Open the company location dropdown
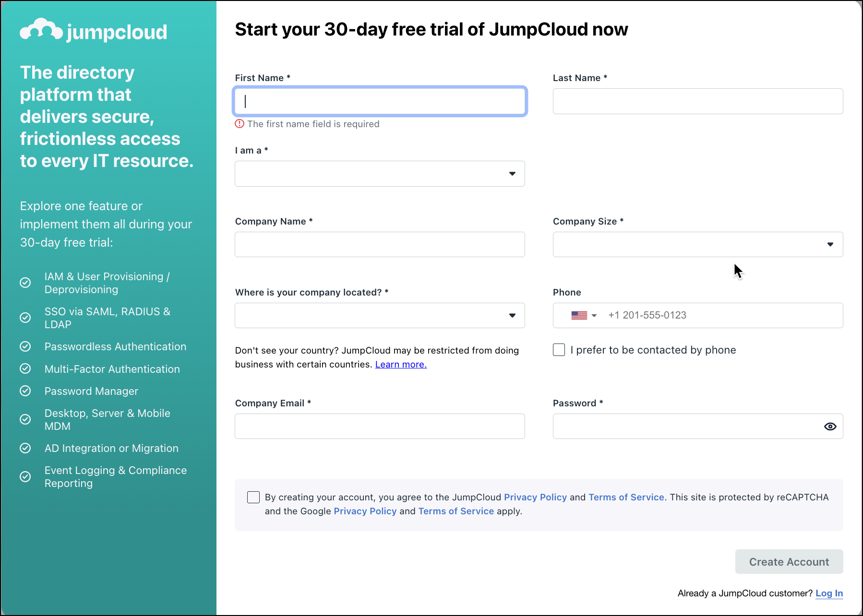Image resolution: width=863 pixels, height=616 pixels. pyautogui.click(x=512, y=315)
